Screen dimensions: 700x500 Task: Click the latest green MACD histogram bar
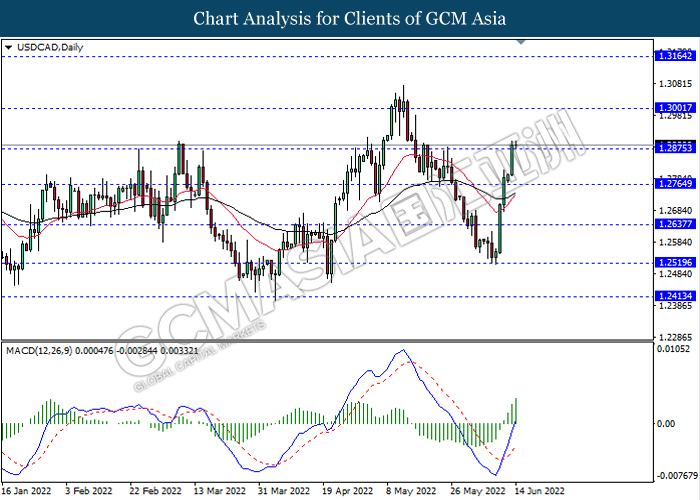click(x=516, y=410)
